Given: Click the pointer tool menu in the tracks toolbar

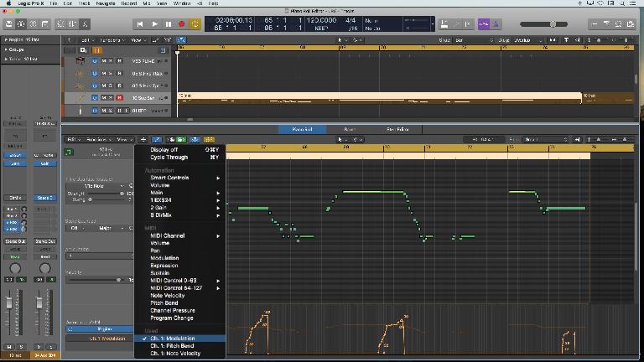Looking at the screenshot, I should tap(341, 40).
